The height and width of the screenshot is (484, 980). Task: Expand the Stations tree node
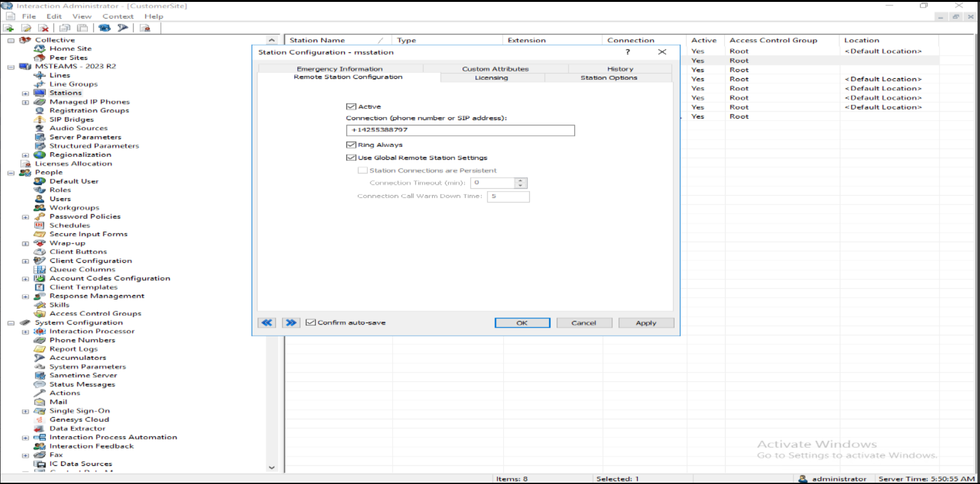tap(26, 93)
